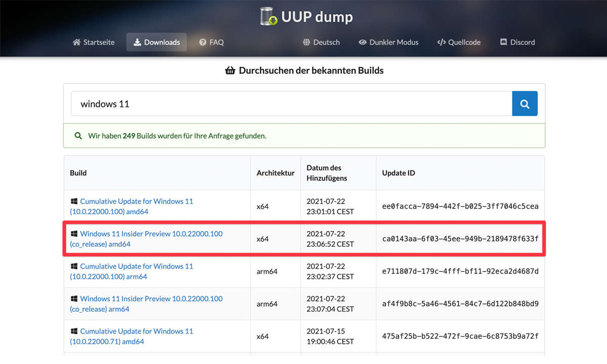
Task: Open the FAQ page
Action: point(211,42)
